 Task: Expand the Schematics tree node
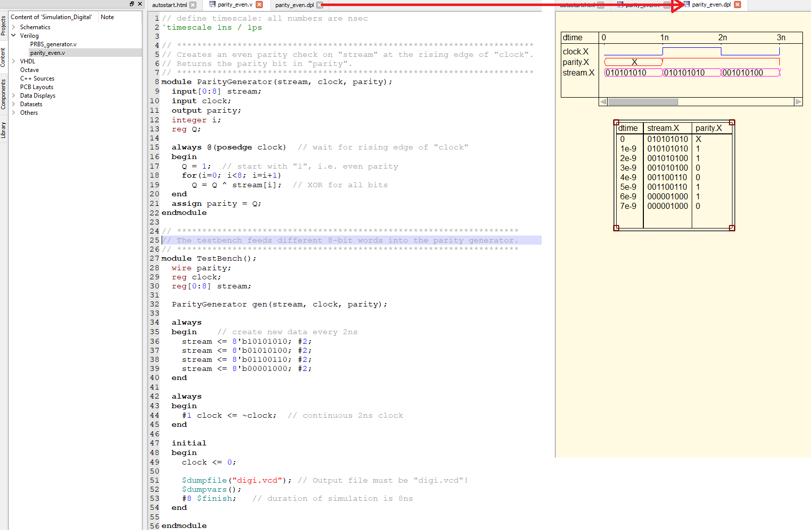tap(14, 27)
